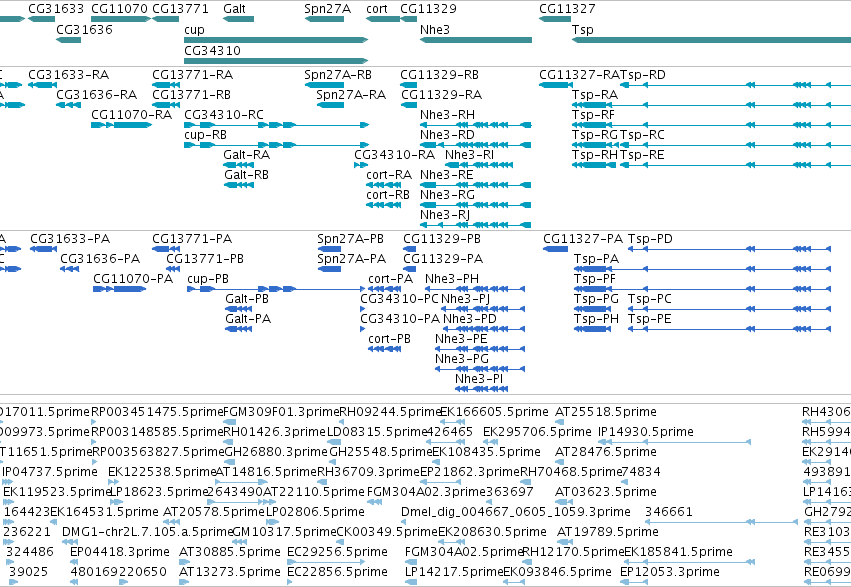
Task: Click the CG11329 gene label
Action: (428, 9)
